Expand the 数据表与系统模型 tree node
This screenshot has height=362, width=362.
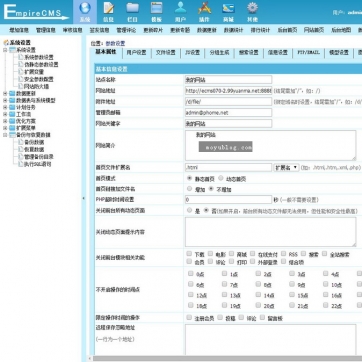5,100
